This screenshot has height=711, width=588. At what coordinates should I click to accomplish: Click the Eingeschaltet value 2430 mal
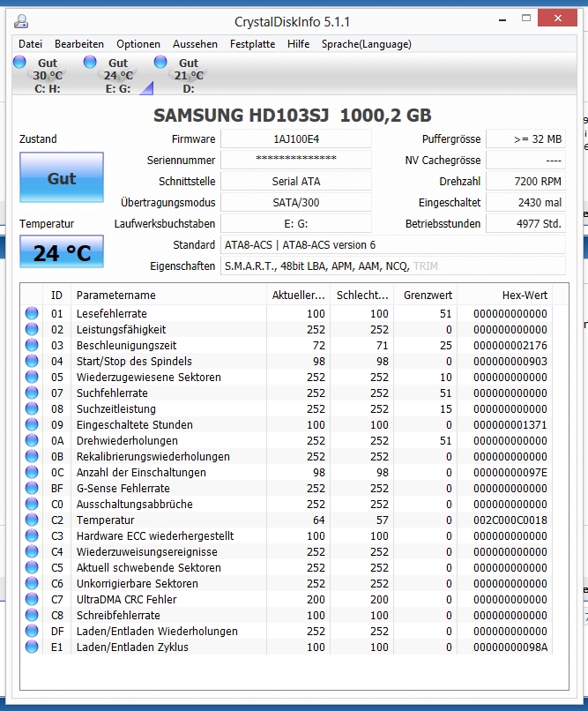pyautogui.click(x=525, y=202)
